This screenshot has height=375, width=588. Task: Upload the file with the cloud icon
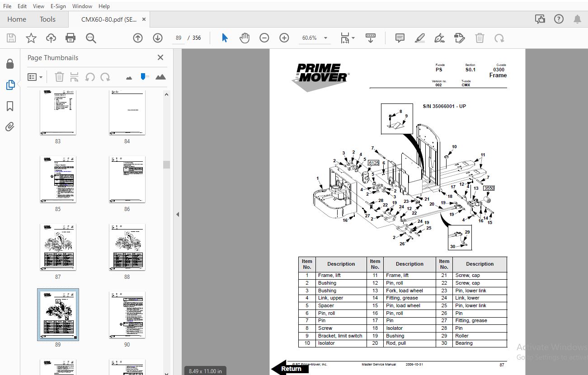(51, 38)
